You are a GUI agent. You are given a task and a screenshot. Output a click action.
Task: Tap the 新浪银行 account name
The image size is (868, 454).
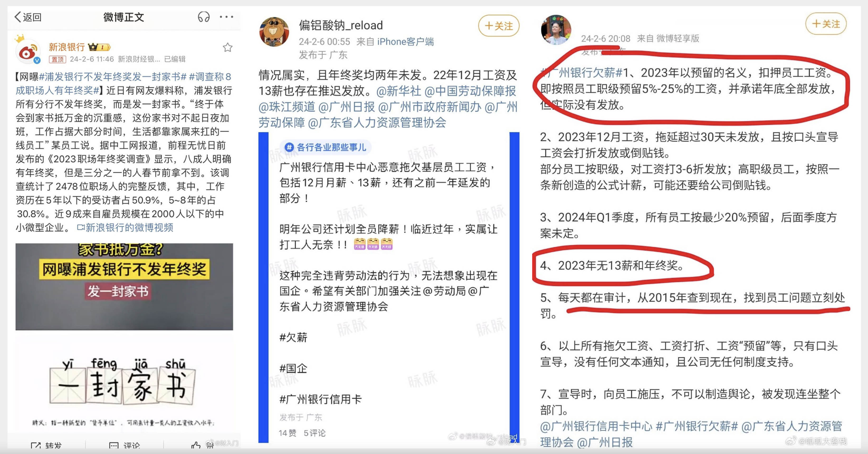pos(67,47)
